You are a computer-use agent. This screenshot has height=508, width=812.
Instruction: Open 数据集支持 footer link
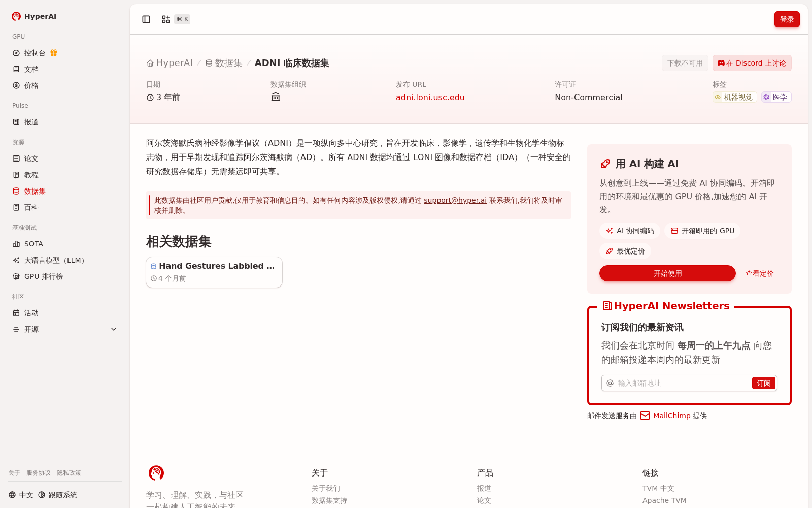(x=329, y=500)
